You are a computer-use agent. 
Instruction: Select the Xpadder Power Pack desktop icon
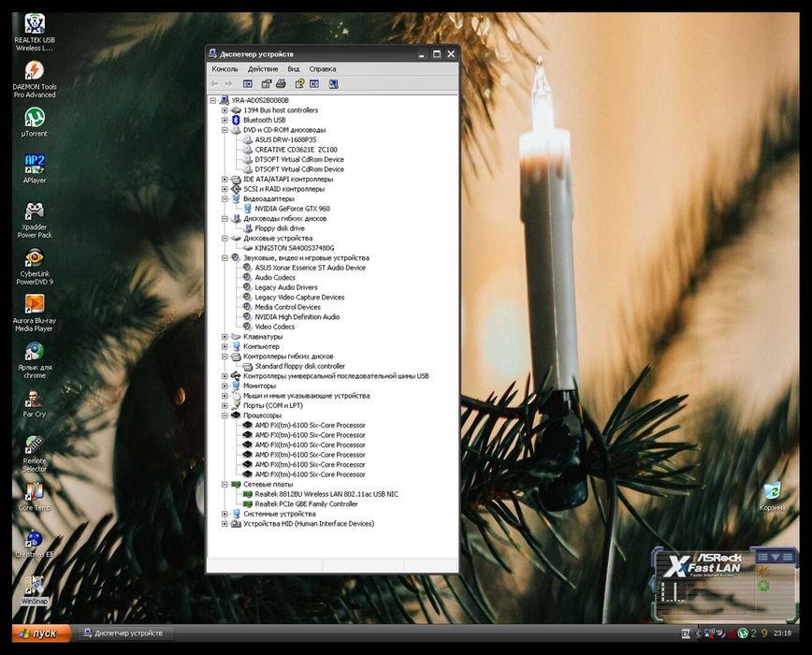coord(35,220)
